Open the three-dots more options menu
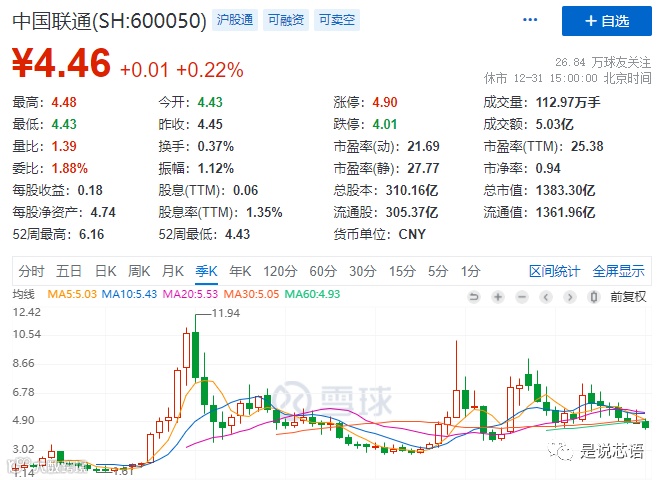The height and width of the screenshot is (480, 665). (530, 20)
